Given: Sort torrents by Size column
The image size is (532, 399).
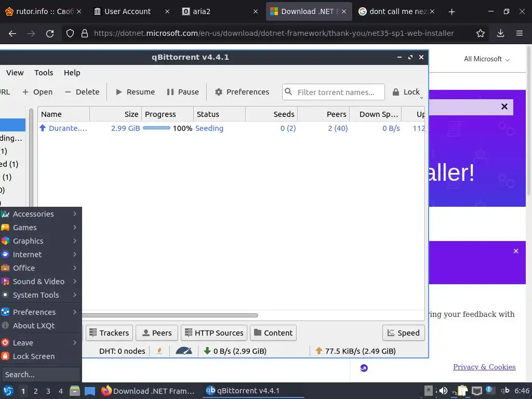Looking at the screenshot, I should tap(116, 114).
